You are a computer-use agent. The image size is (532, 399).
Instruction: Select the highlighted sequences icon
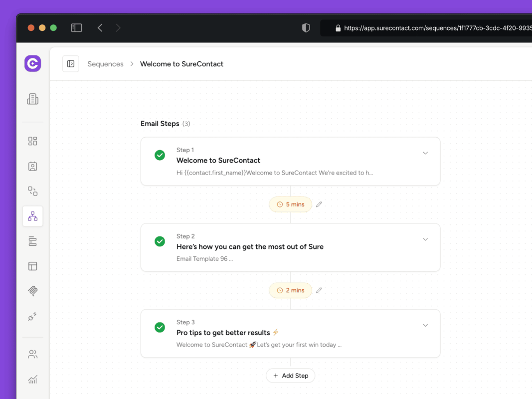pos(32,216)
